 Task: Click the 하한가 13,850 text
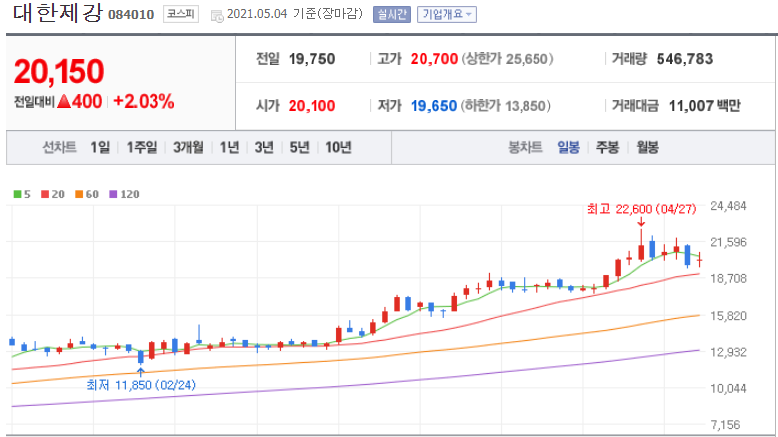coord(506,106)
